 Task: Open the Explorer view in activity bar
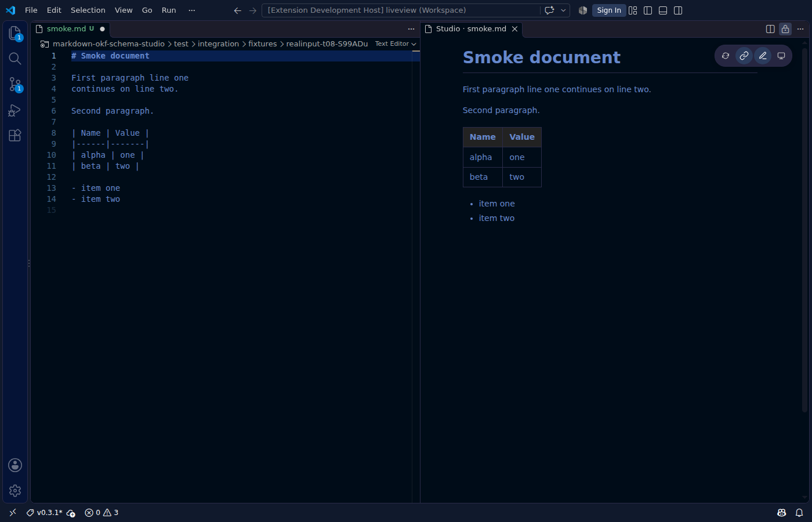coord(15,33)
